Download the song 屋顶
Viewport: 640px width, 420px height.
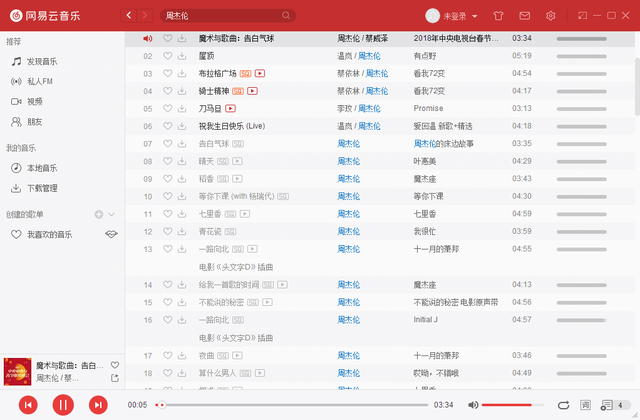pyautogui.click(x=182, y=56)
